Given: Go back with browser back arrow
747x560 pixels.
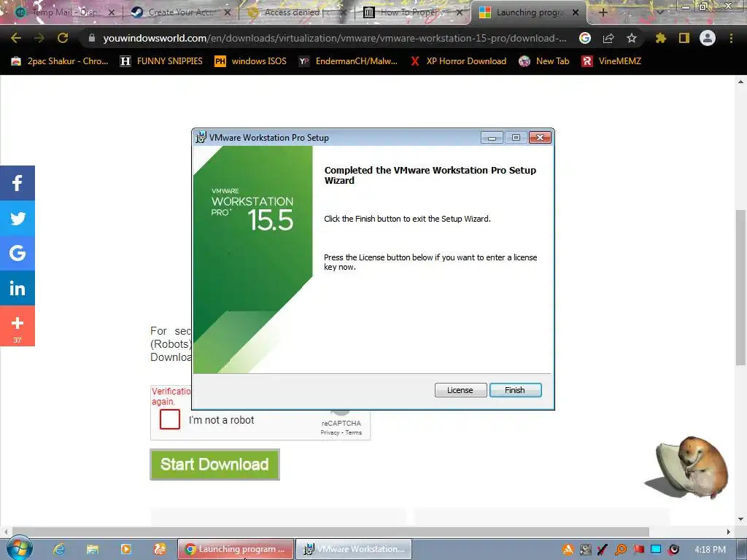Looking at the screenshot, I should [16, 38].
